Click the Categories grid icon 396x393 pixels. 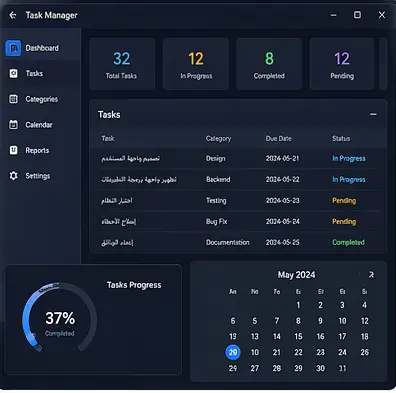[13, 99]
